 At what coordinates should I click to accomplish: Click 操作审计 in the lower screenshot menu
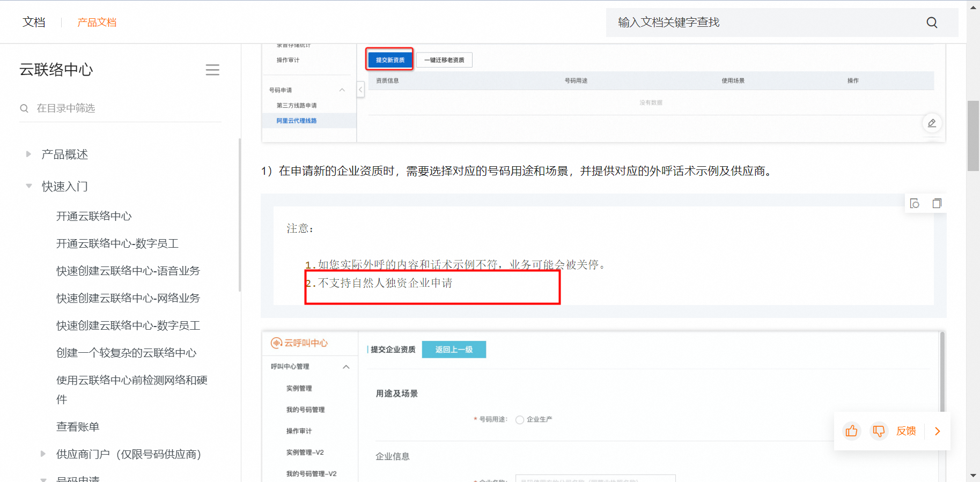[x=299, y=431]
